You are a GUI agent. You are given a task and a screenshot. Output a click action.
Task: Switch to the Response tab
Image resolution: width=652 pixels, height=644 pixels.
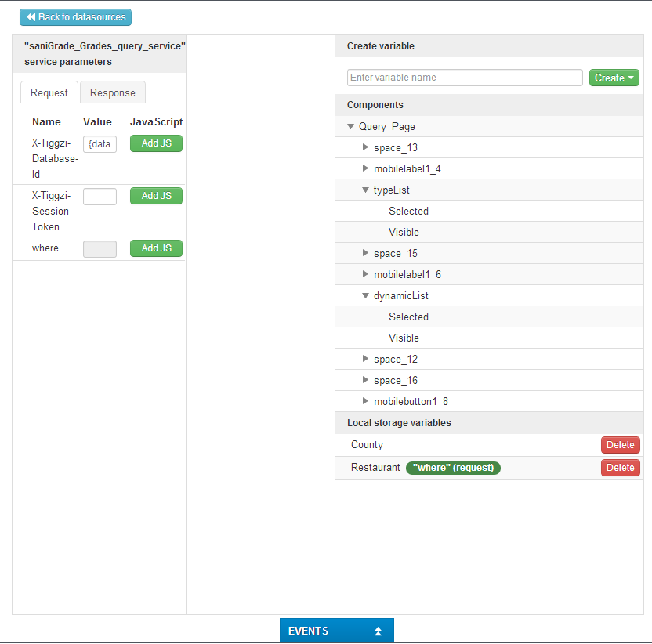(x=112, y=92)
